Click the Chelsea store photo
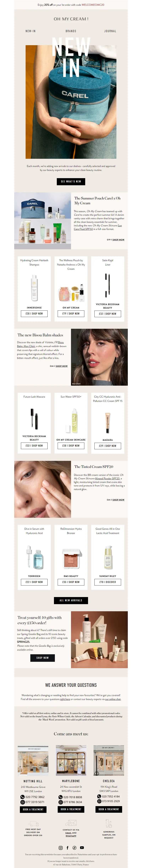Screen dimensions: 142x868 click(x=109, y=760)
